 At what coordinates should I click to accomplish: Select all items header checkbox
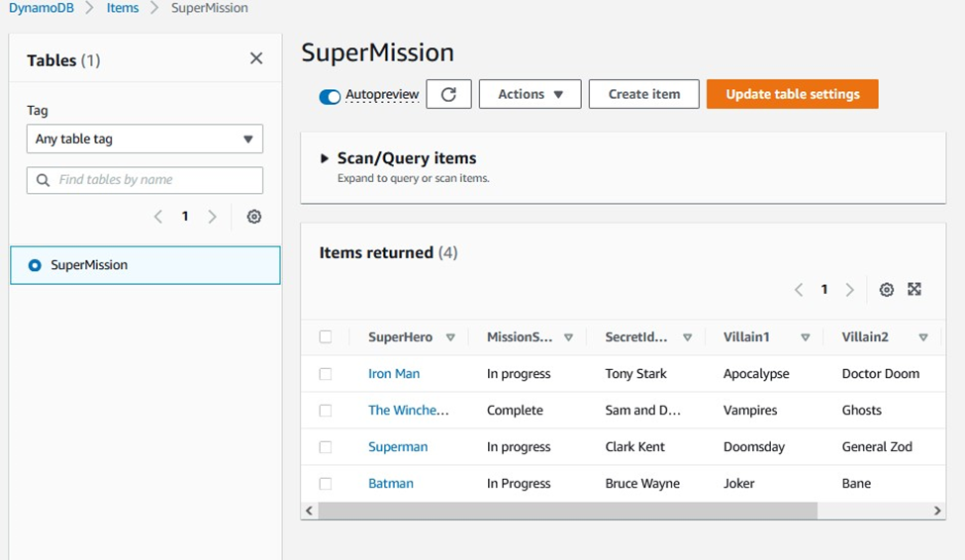click(x=326, y=336)
